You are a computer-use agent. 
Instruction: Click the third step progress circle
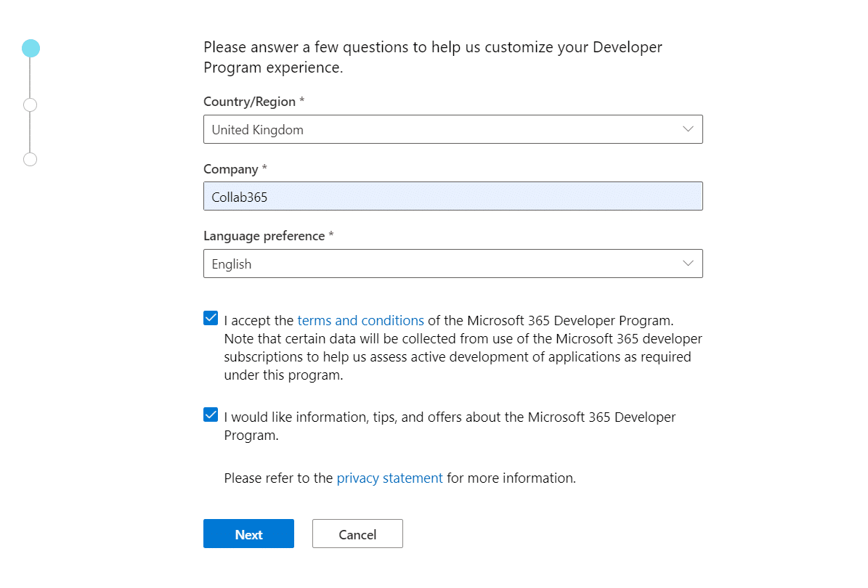click(x=31, y=159)
